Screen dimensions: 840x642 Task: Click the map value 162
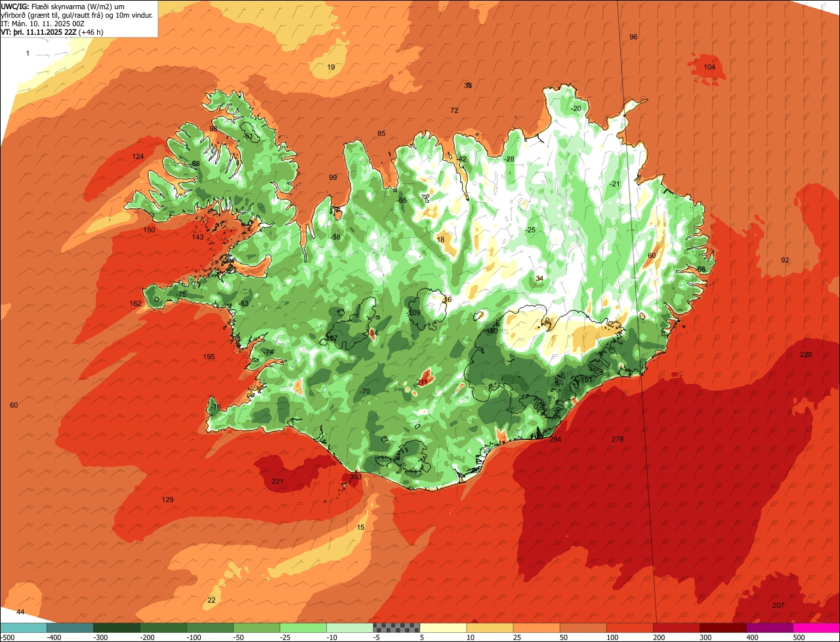pos(135,303)
